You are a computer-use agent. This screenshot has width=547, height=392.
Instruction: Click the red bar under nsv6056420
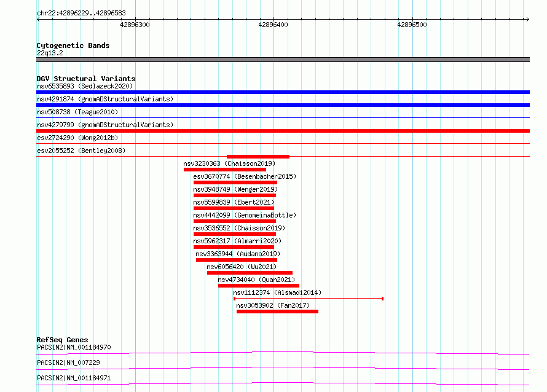[250, 273]
